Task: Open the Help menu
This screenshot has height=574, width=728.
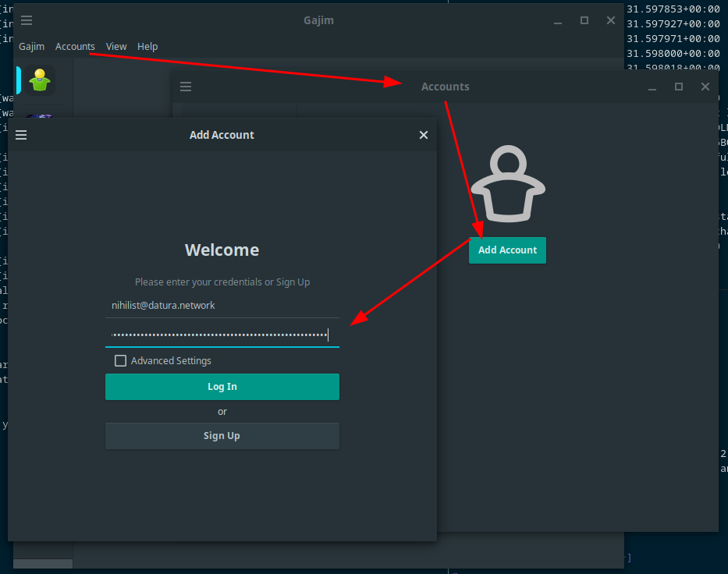Action: [147, 46]
